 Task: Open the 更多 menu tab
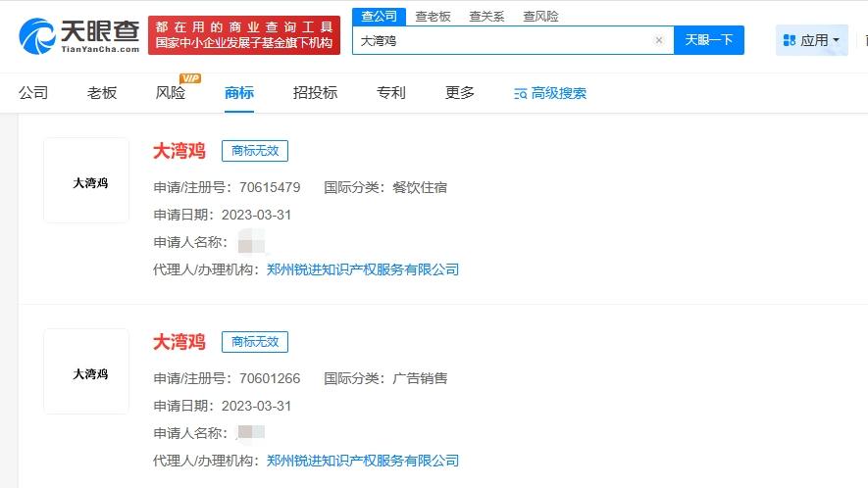[x=459, y=92]
